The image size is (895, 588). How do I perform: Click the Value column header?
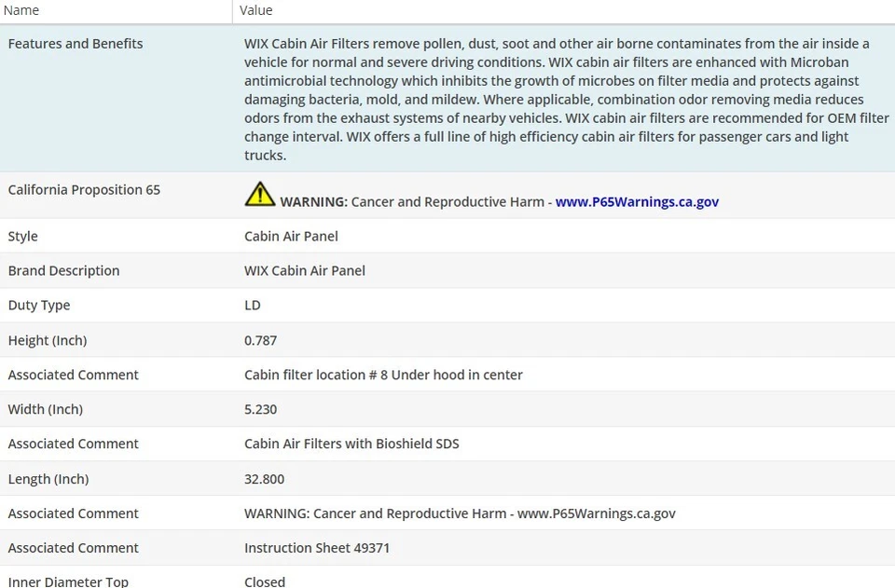click(x=256, y=10)
